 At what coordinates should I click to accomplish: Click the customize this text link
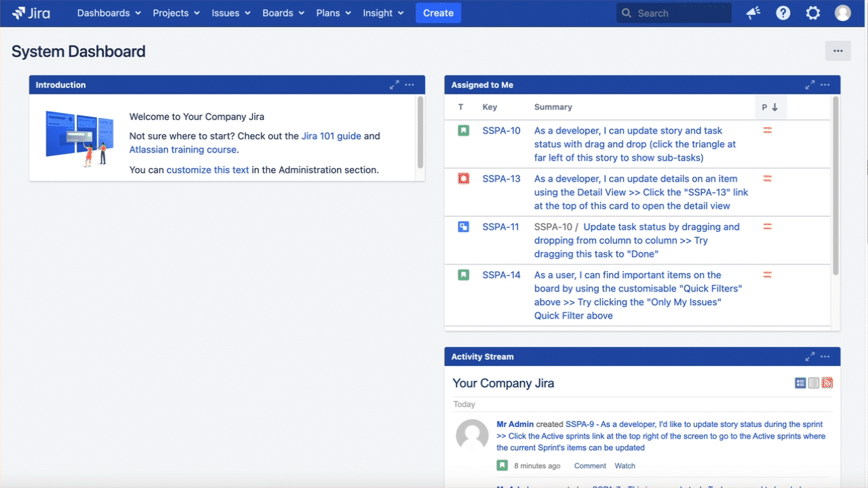pos(208,169)
